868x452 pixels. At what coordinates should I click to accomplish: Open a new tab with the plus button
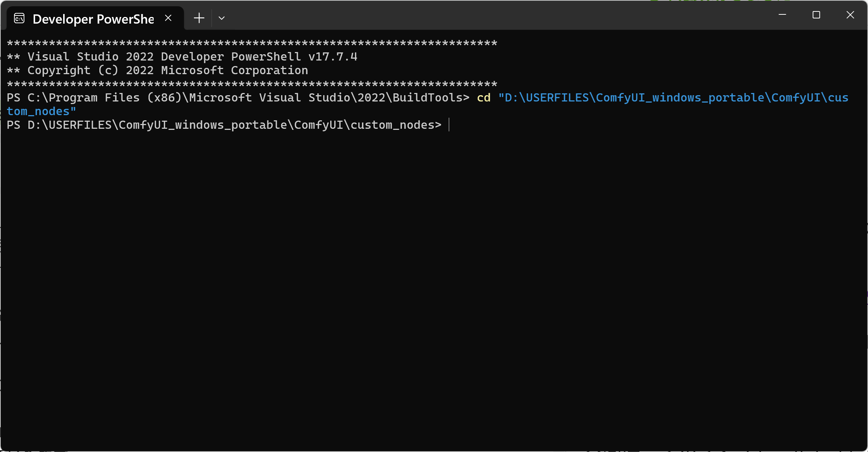(199, 18)
